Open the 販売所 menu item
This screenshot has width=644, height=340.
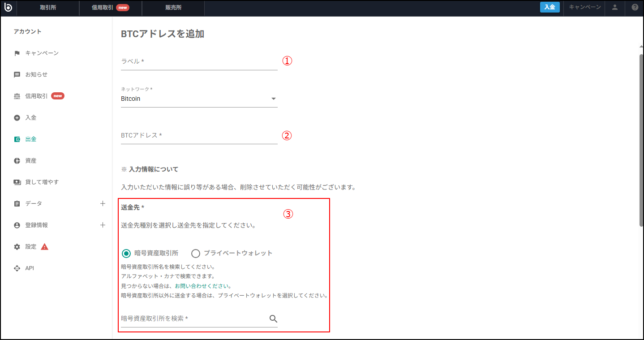[x=173, y=8]
